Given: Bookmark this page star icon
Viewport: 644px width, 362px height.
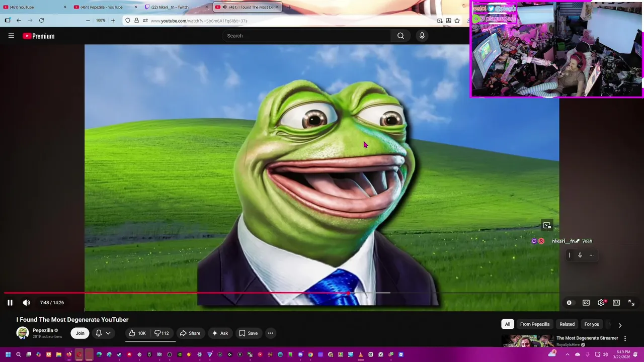Looking at the screenshot, I should click(x=457, y=21).
